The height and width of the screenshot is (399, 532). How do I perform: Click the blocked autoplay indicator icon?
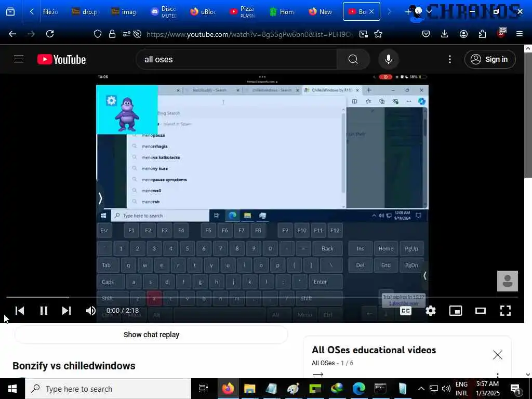click(x=137, y=34)
